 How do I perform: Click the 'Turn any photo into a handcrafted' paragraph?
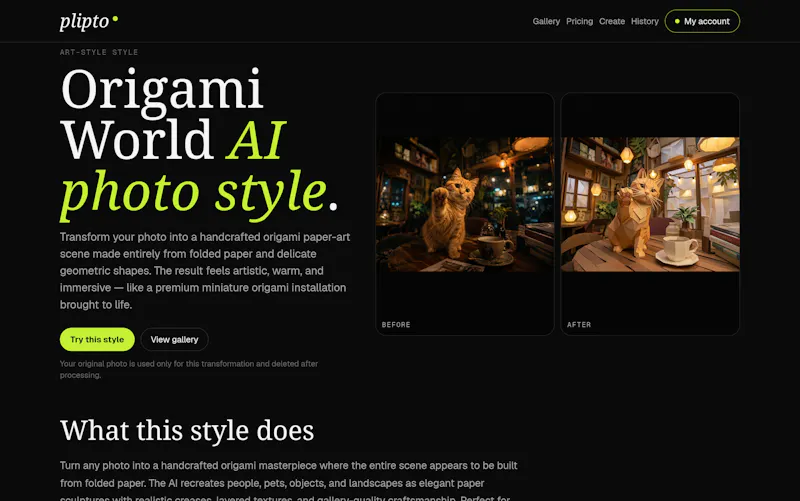[x=289, y=482]
